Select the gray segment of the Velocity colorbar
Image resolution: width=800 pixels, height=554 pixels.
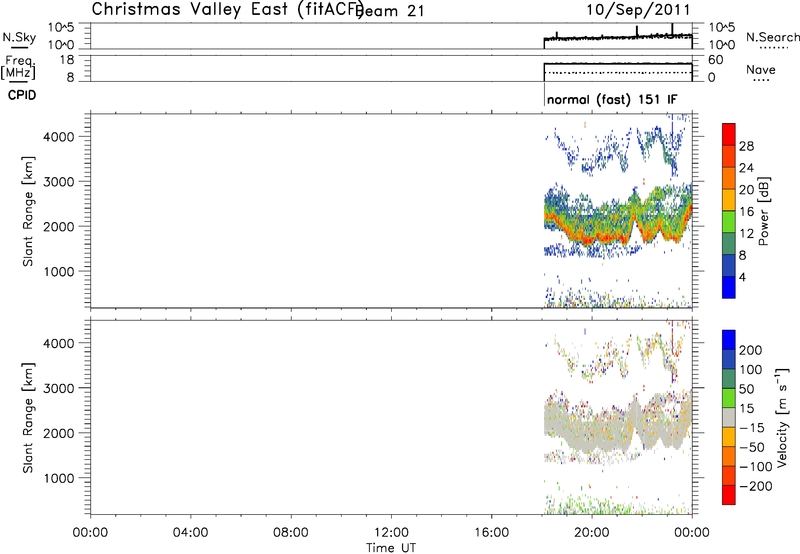[x=729, y=417]
